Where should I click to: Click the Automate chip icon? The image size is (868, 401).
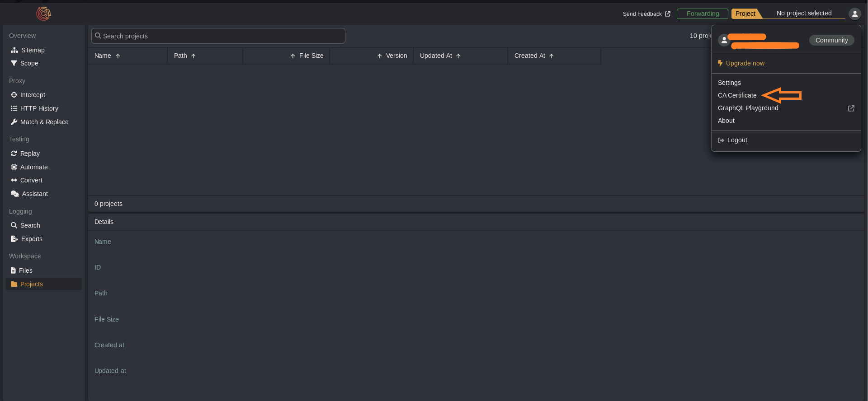14,167
